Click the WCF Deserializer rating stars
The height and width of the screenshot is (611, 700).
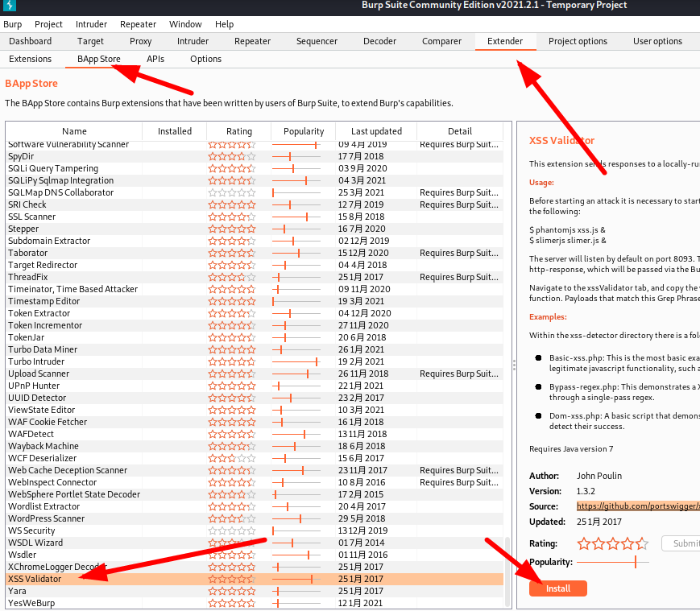coord(232,458)
